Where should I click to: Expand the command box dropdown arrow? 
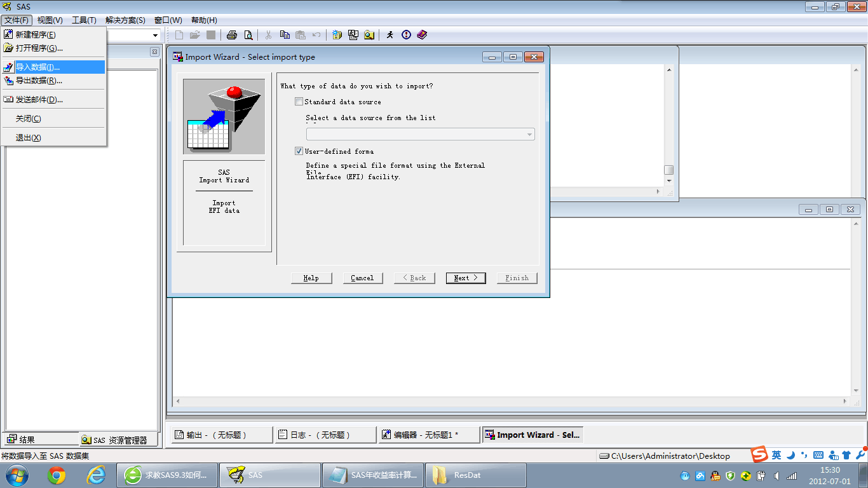pos(156,36)
